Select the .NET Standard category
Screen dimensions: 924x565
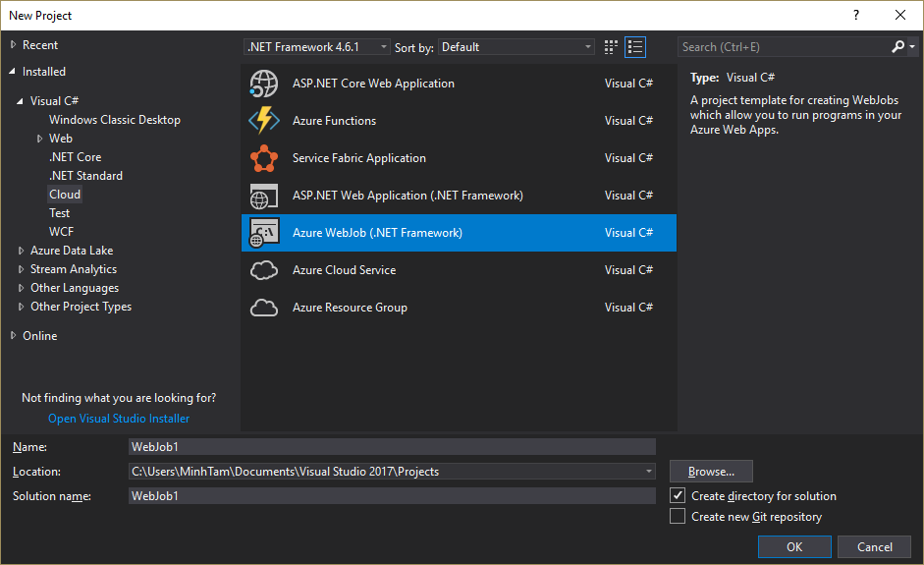click(x=86, y=176)
